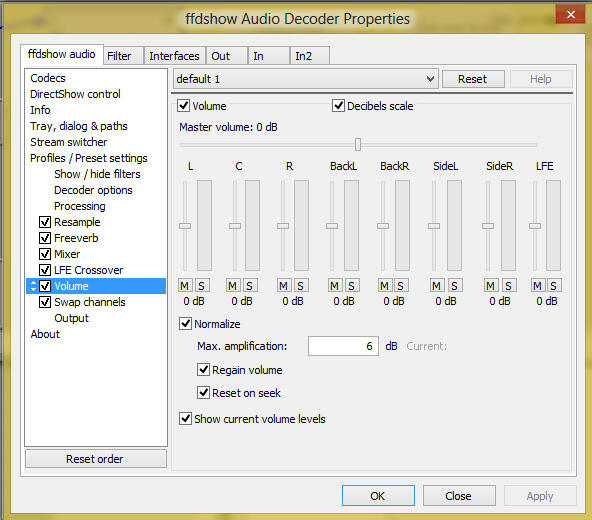Click the Reset button next to preset
592x520 pixels.
point(473,79)
